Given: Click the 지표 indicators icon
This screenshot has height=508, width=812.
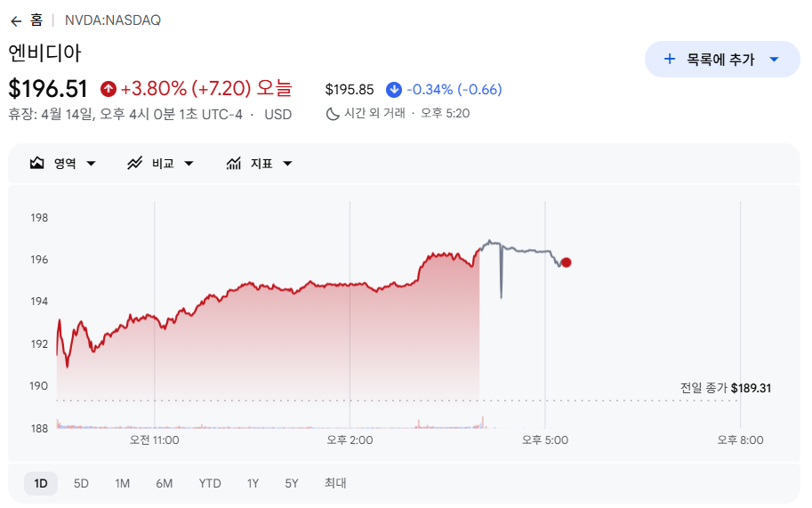Looking at the screenshot, I should coord(234,164).
